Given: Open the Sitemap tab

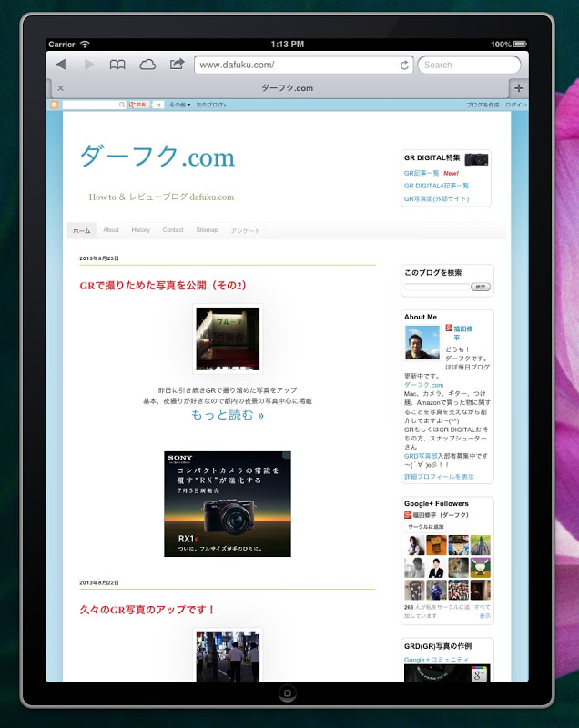Looking at the screenshot, I should click(207, 230).
